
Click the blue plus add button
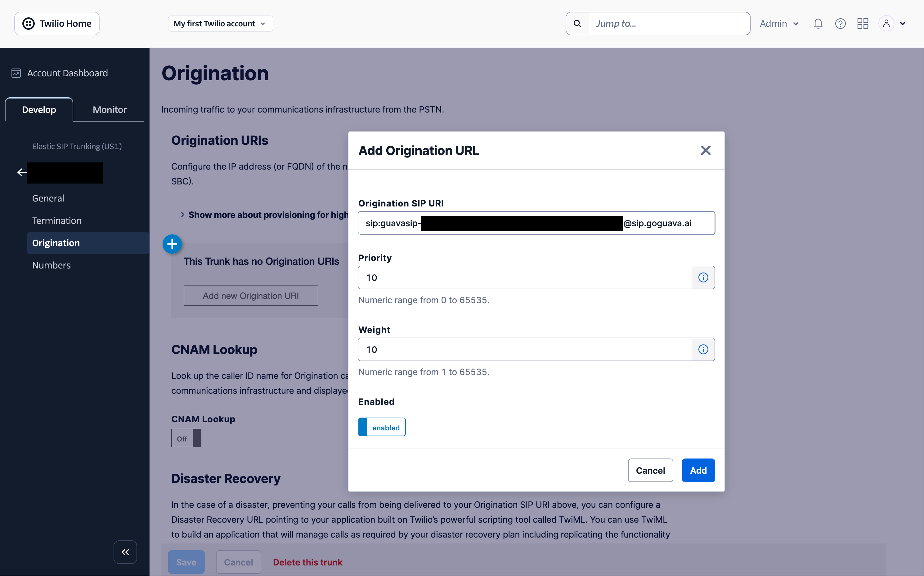172,244
